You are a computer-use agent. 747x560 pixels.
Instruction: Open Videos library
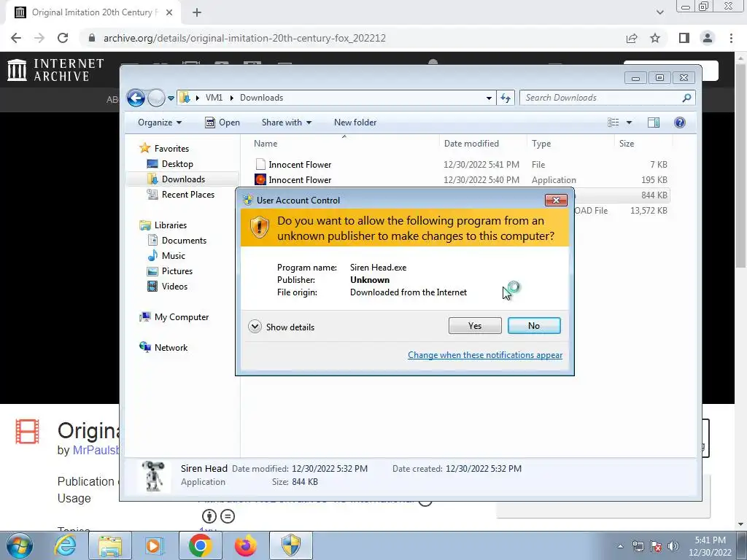(x=167, y=286)
